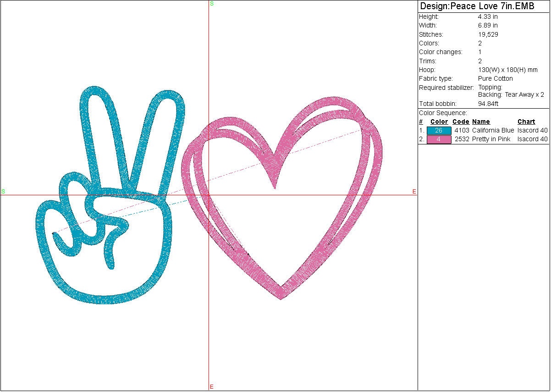This screenshot has height=392, width=551.
Task: Click the hoop size 130(W) x 180(H) mm
Action: (x=507, y=70)
